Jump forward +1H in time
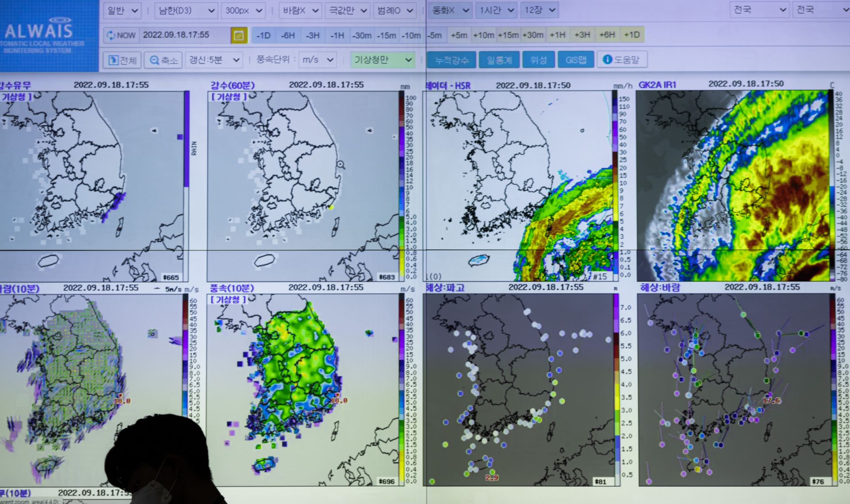The height and width of the screenshot is (504, 850). pos(557,35)
